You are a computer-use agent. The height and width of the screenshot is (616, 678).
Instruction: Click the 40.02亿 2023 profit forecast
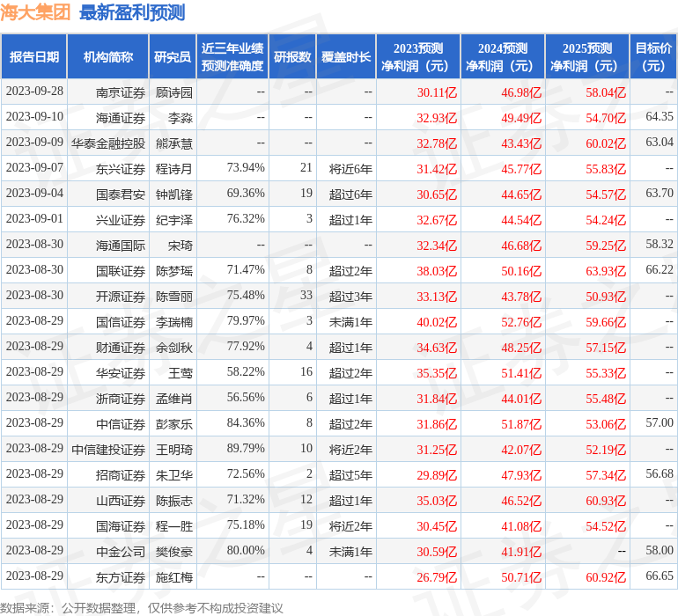(437, 321)
